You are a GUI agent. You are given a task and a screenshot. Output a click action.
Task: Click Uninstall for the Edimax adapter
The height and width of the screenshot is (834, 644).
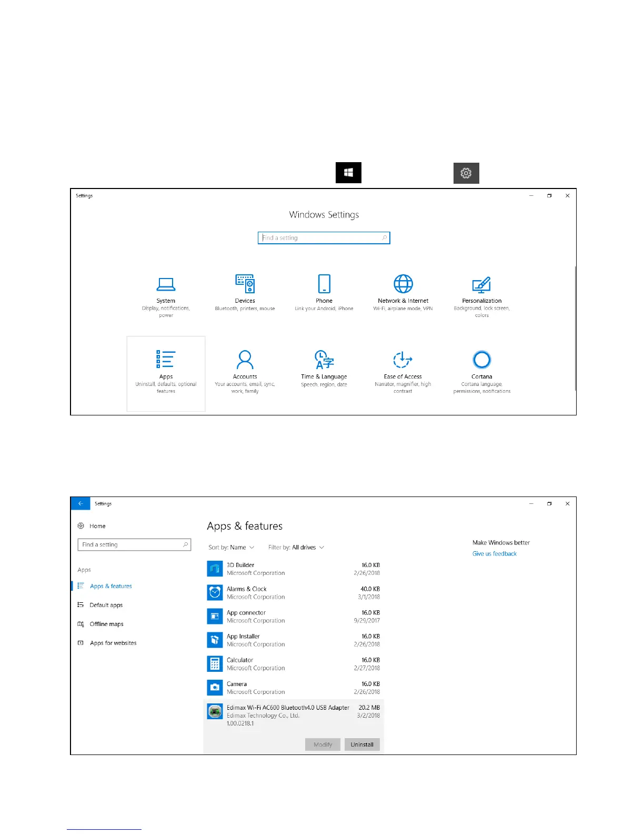[x=362, y=744]
